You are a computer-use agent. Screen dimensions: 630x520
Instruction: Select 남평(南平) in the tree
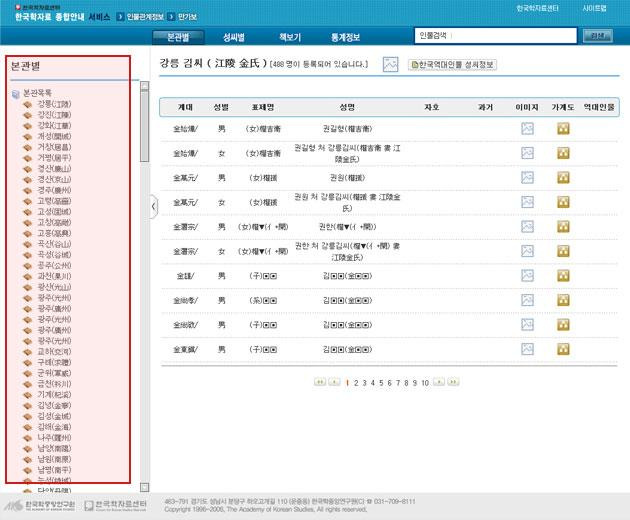tap(54, 470)
